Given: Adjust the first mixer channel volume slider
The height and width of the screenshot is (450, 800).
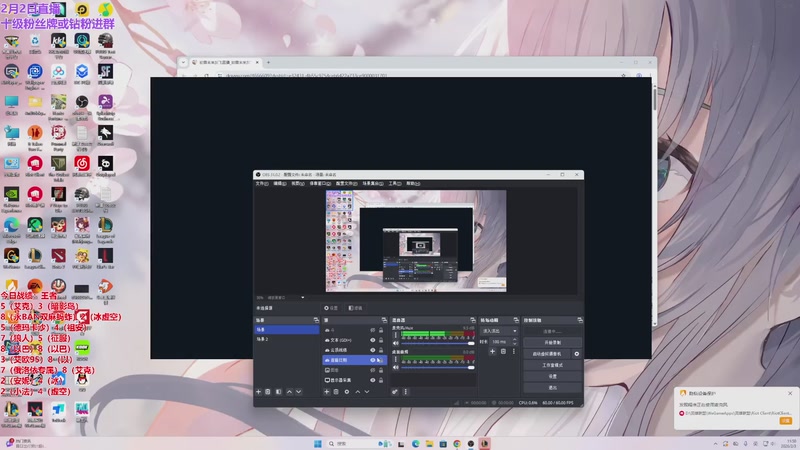Looking at the screenshot, I should click(438, 343).
